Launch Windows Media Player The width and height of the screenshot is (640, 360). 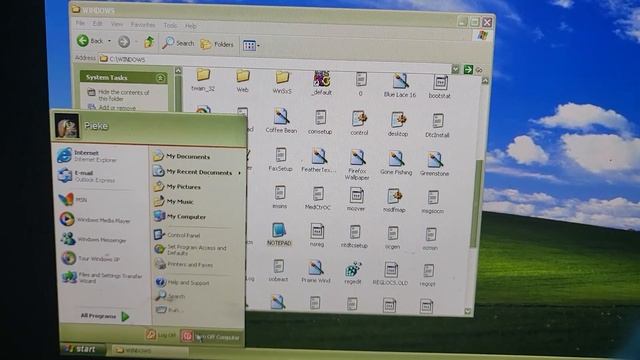point(95,220)
